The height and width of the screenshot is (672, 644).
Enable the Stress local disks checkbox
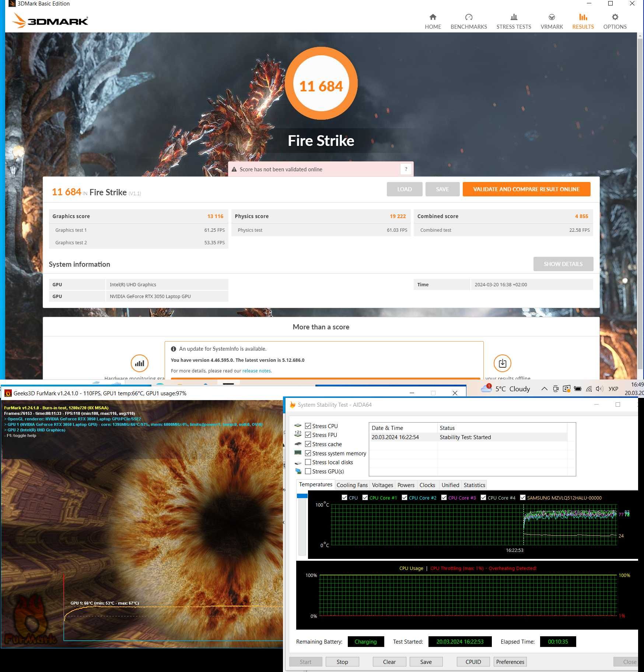click(308, 462)
